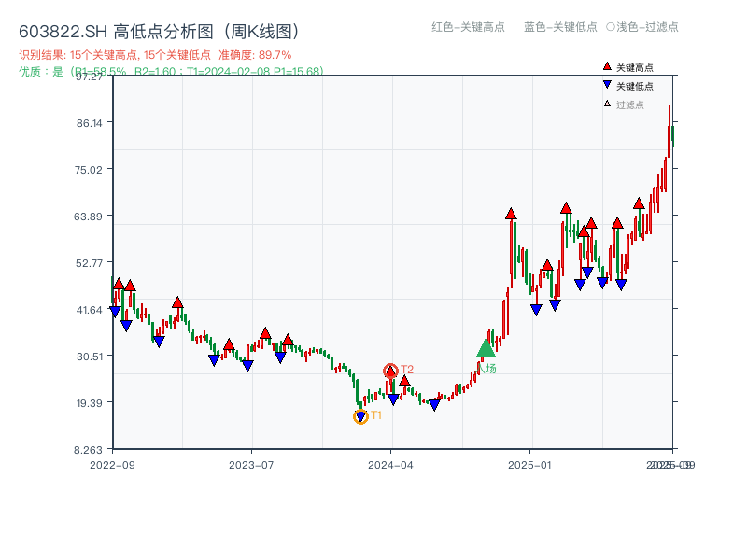Select the large green 入场 entry triangle
This screenshot has height=560, width=747.
click(486, 347)
